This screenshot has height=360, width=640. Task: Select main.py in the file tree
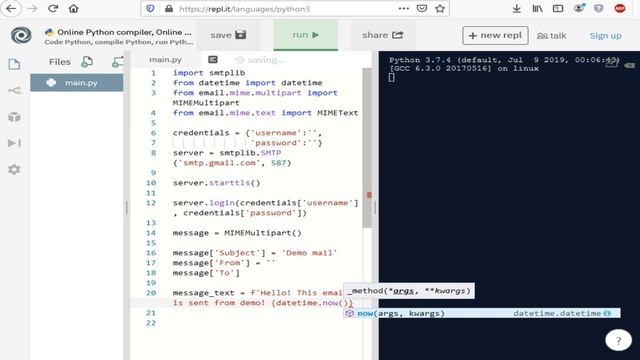(x=77, y=83)
